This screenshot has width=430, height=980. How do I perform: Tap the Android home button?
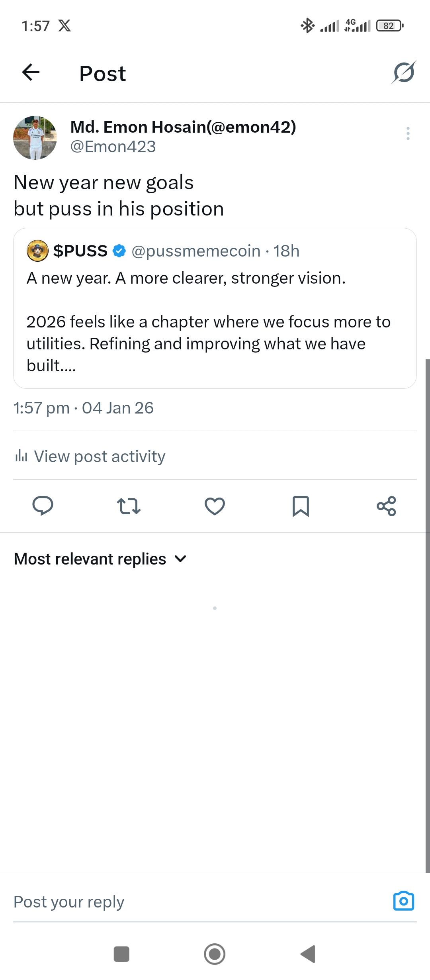pos(215,954)
